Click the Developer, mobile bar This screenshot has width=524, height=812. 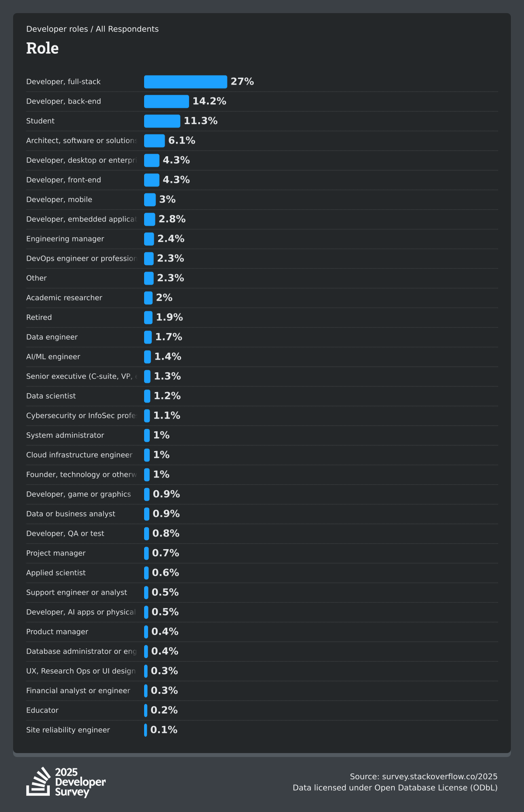coord(150,200)
